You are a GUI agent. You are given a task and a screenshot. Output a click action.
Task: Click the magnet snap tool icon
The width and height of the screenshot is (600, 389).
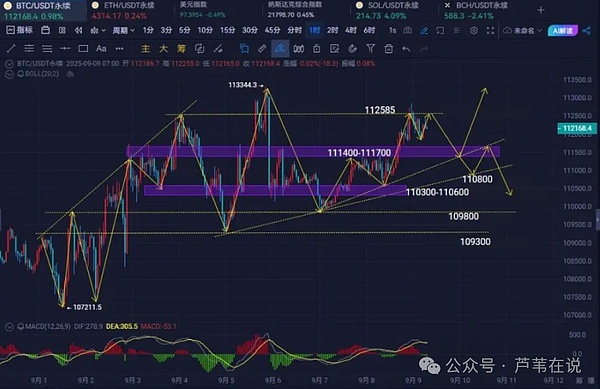coord(352,49)
